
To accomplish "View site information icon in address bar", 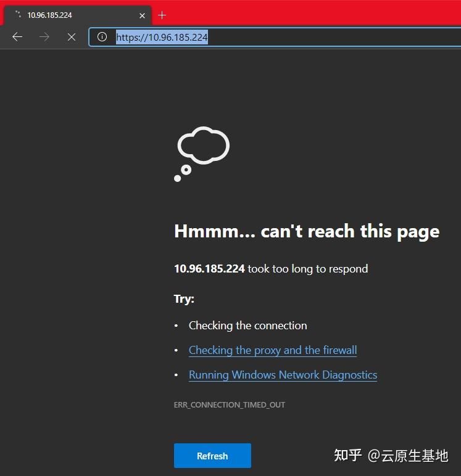I will (102, 37).
